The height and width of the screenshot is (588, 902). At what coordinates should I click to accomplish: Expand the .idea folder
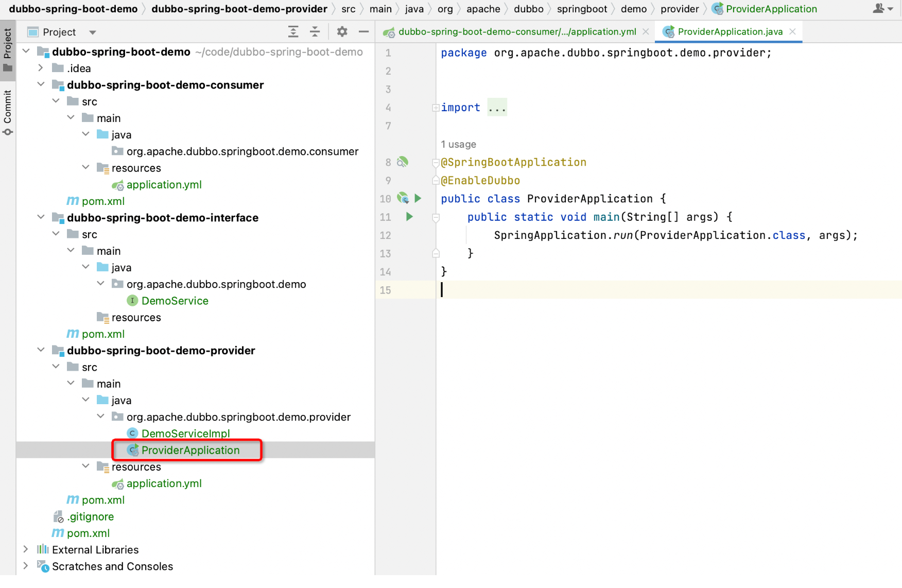click(x=41, y=68)
